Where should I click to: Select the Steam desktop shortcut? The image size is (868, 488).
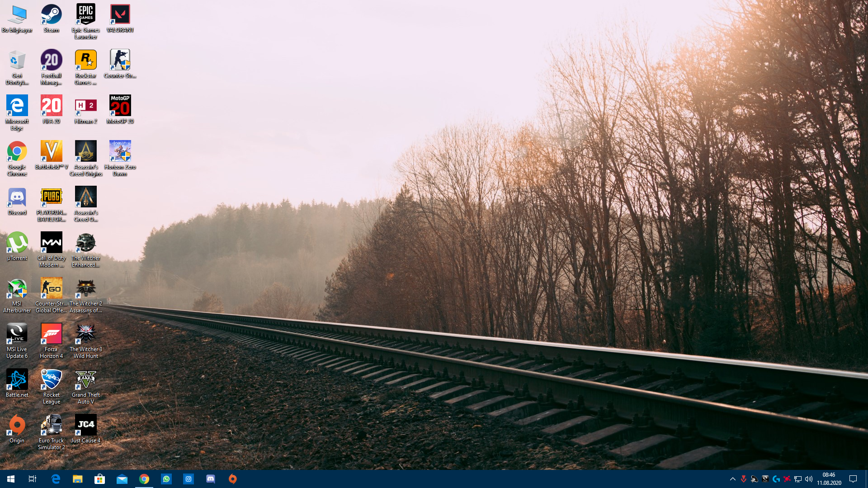[51, 15]
